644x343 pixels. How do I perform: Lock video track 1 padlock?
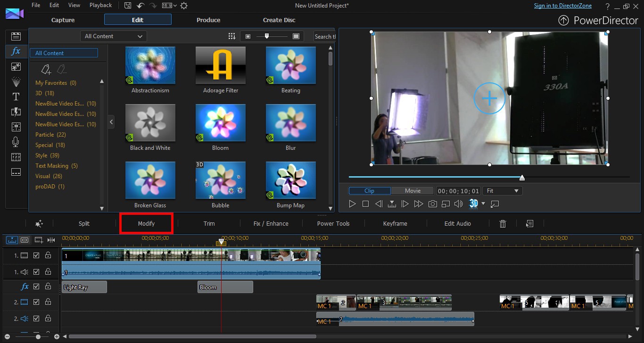coord(48,255)
